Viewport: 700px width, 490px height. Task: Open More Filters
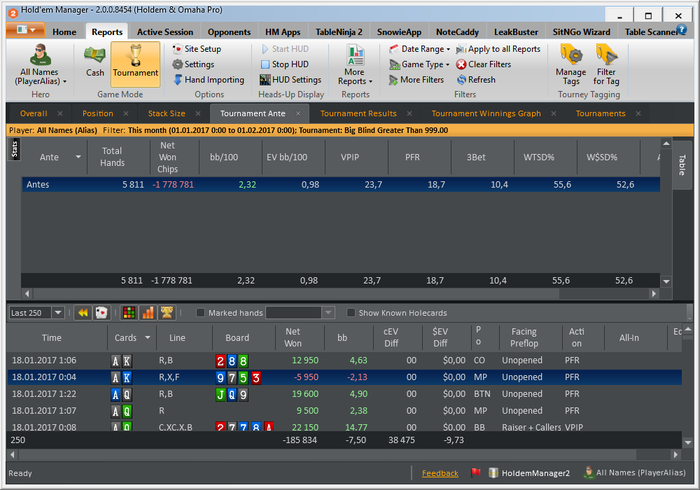[x=416, y=80]
